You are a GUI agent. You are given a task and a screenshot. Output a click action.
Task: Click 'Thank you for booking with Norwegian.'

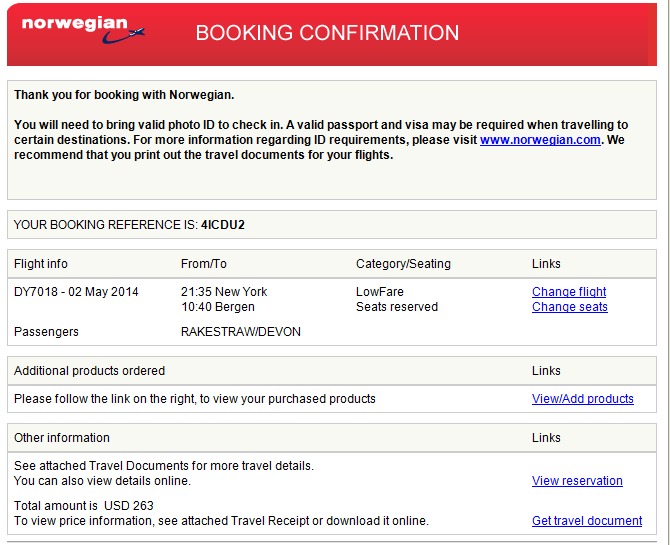pyautogui.click(x=124, y=94)
